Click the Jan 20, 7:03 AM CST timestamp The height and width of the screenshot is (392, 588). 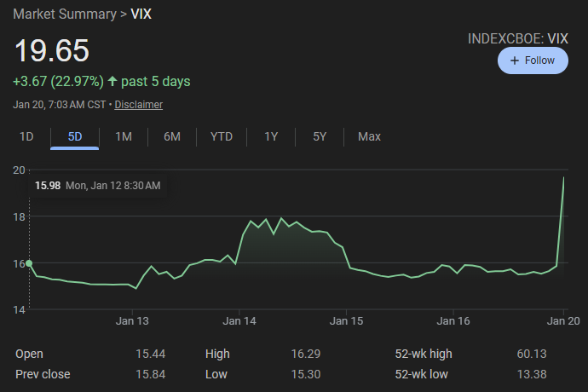pyautogui.click(x=60, y=105)
